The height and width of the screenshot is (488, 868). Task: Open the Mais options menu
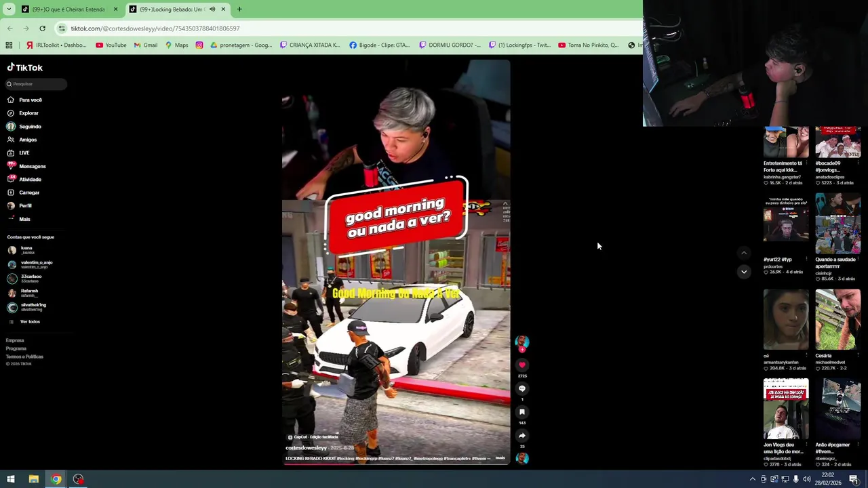point(19,219)
